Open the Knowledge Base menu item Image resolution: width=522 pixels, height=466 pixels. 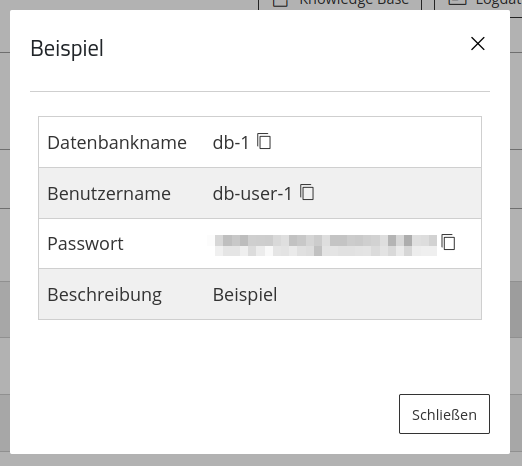pos(340,4)
